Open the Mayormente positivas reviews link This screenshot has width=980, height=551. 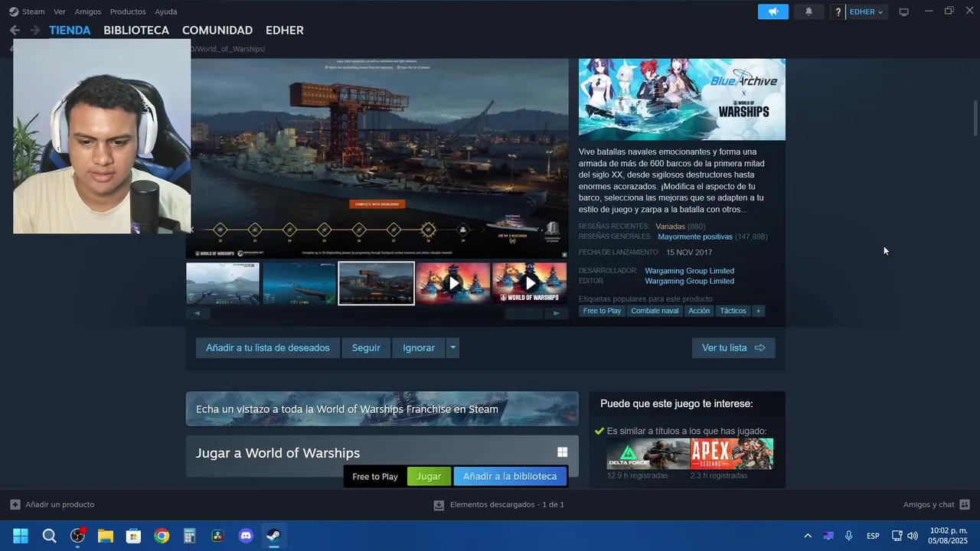695,236
